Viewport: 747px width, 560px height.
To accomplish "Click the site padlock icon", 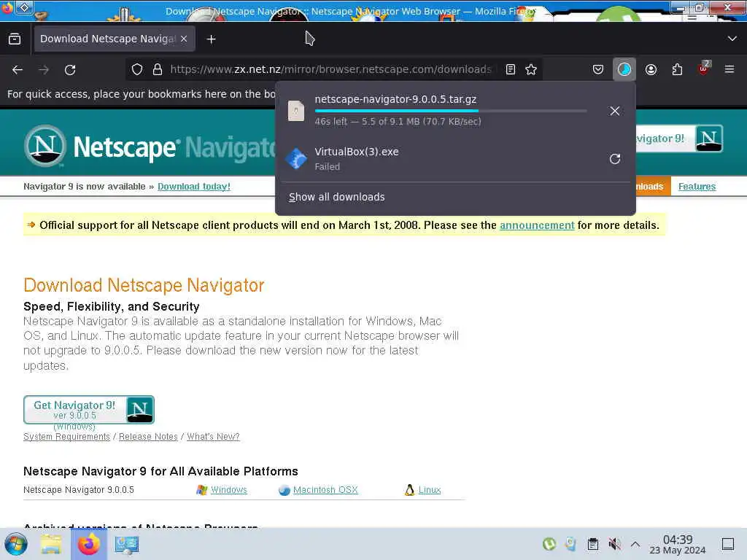I will click(x=158, y=69).
